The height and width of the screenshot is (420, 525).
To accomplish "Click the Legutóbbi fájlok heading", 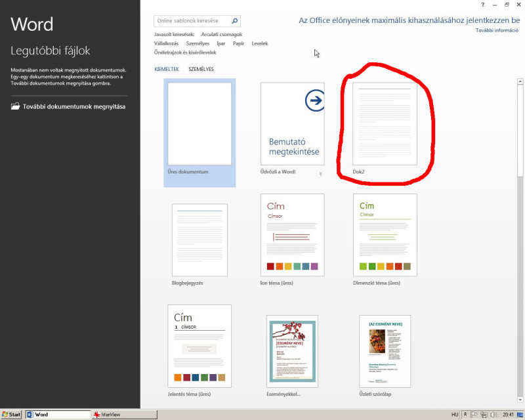I will (x=51, y=51).
